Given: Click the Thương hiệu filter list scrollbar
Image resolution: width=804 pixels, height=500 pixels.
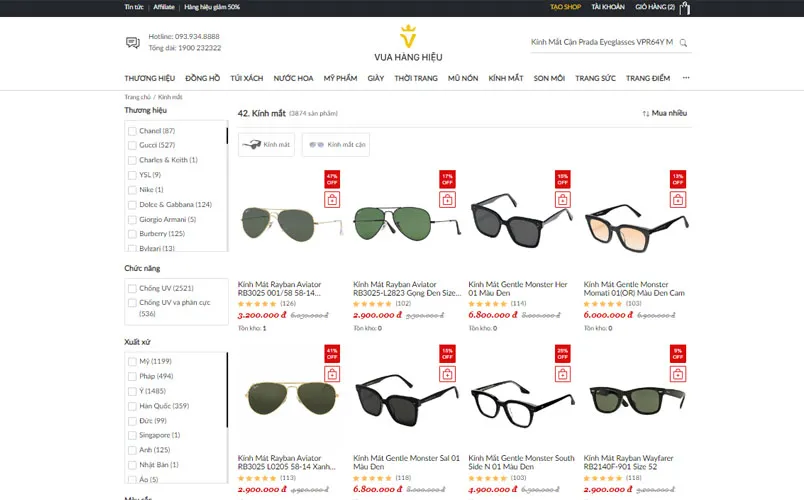Looking at the screenshot, I should (227, 136).
